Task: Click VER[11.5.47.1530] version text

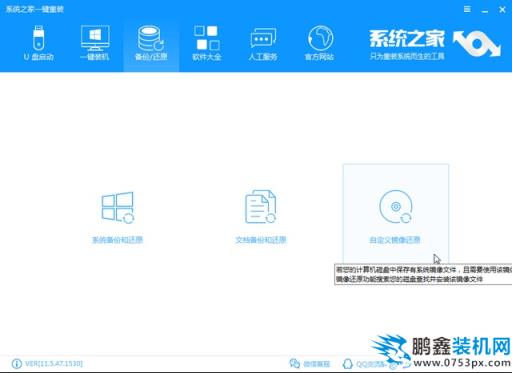Action: tap(54, 363)
